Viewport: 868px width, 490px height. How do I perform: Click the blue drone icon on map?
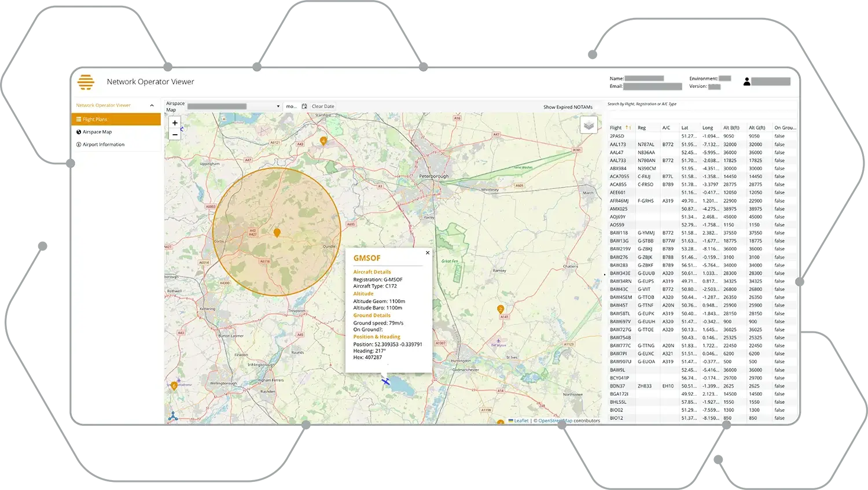[172, 416]
